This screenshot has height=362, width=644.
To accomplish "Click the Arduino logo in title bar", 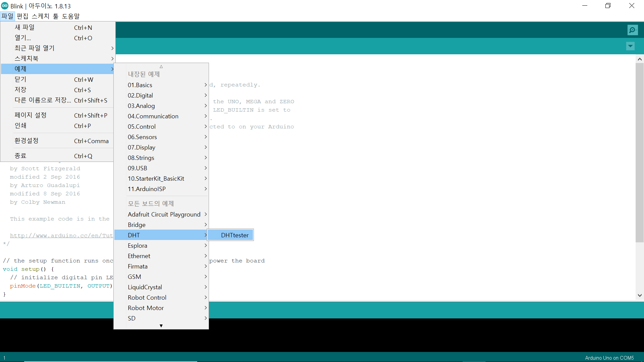I will [5, 6].
